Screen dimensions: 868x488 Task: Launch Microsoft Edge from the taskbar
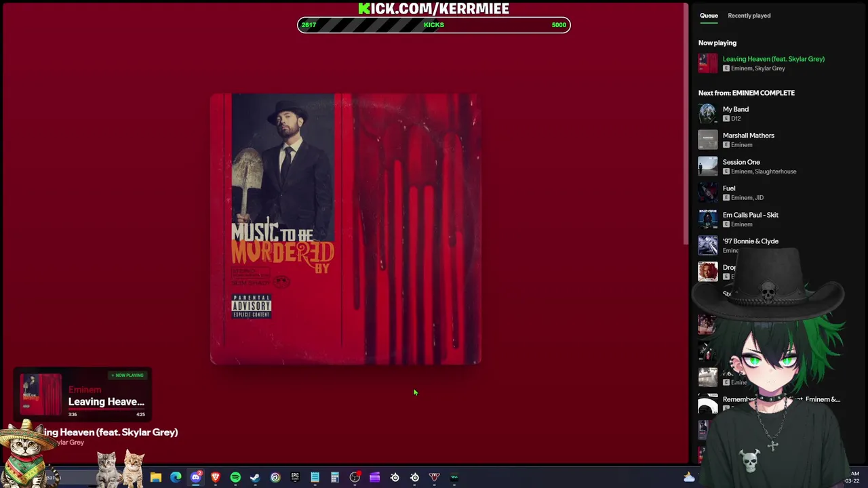(x=176, y=477)
